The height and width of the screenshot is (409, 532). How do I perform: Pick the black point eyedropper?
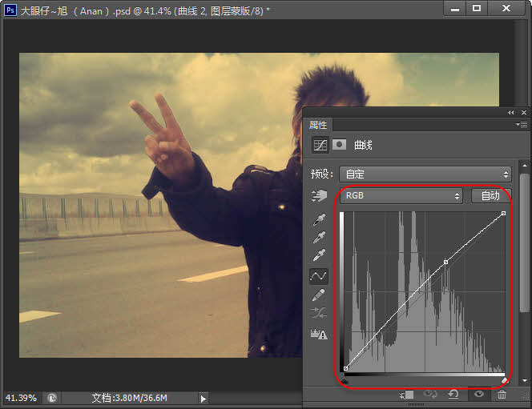click(x=318, y=219)
